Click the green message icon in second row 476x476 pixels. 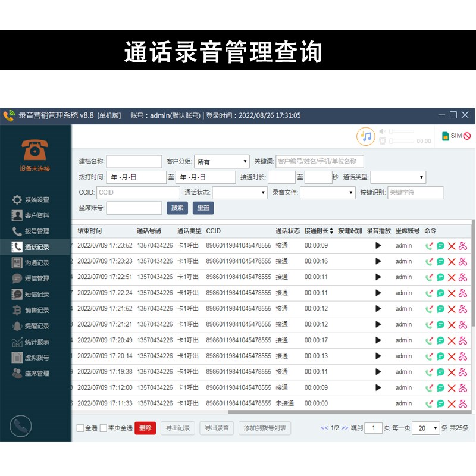(x=440, y=262)
